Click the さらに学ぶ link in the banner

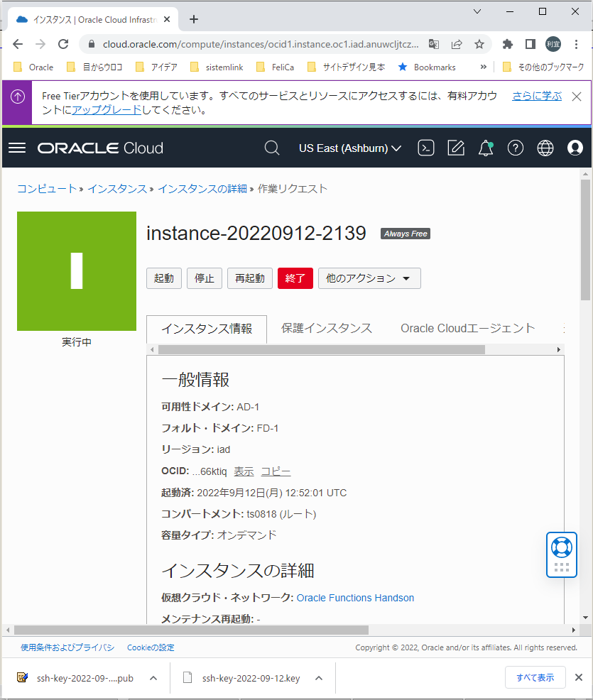coord(537,96)
